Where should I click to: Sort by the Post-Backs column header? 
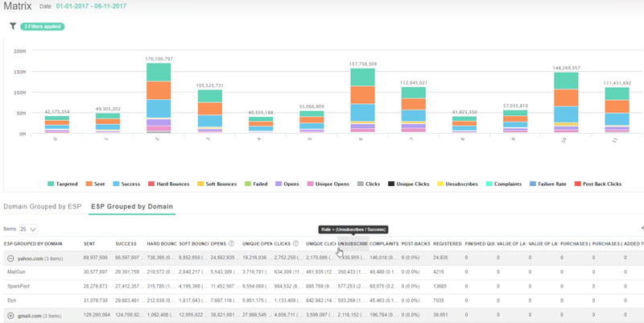point(415,244)
